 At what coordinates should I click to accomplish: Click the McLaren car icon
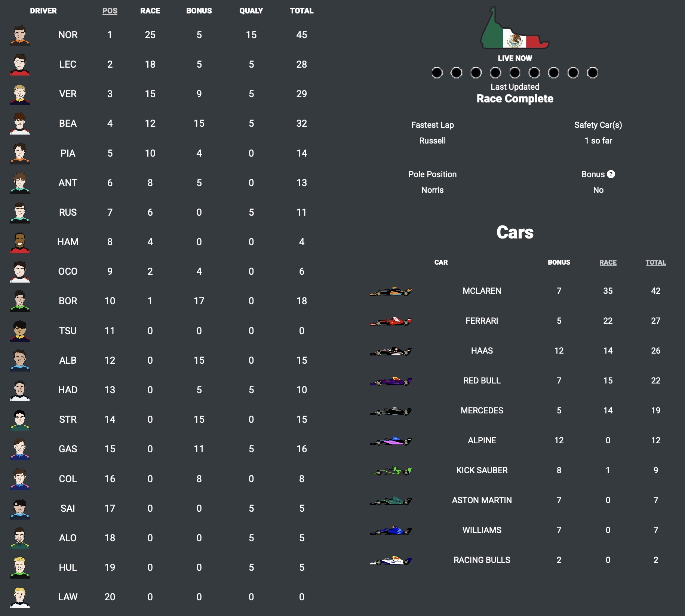[391, 291]
